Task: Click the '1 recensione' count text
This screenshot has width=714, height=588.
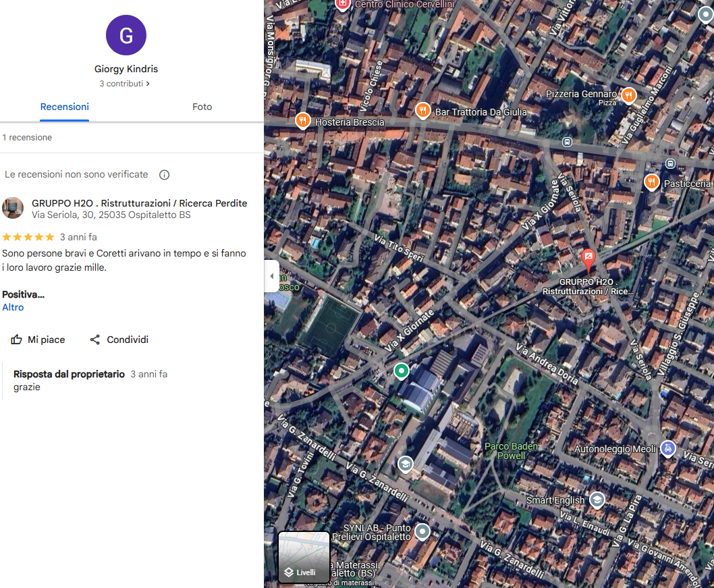Action: [27, 138]
